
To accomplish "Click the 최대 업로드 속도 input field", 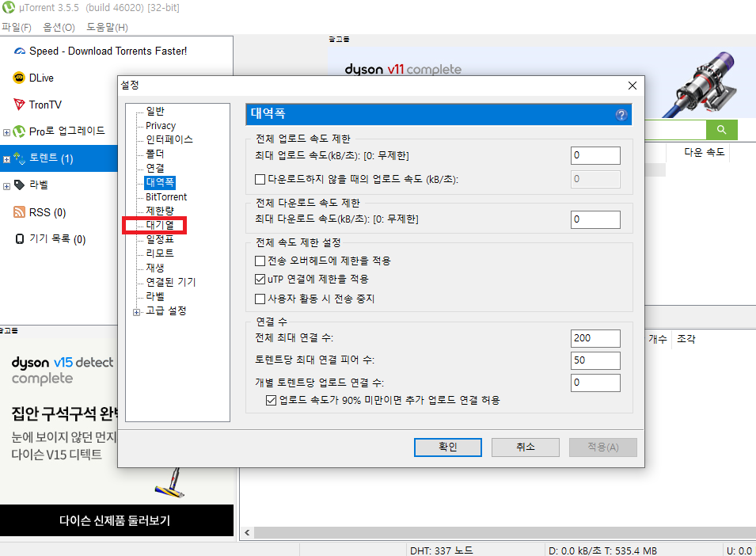I will coord(595,155).
